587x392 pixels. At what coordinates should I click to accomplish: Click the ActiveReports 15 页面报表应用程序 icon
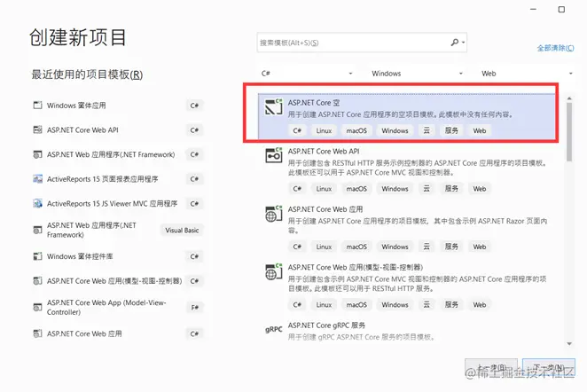(x=37, y=179)
